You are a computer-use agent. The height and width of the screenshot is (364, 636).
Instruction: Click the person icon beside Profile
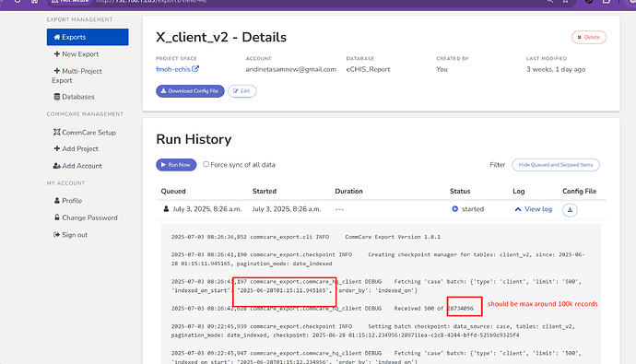(57, 201)
